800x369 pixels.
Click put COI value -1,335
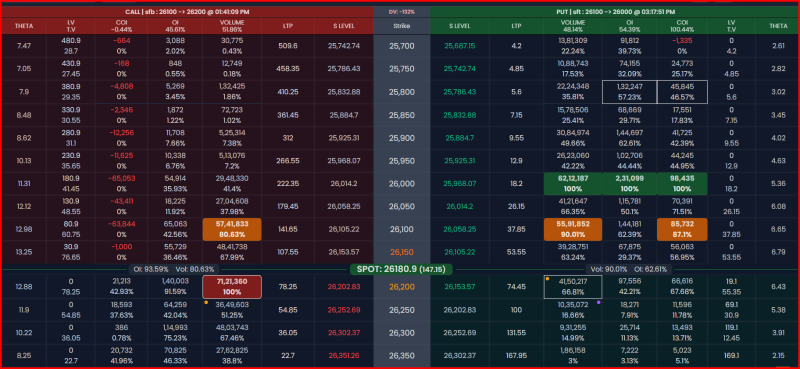pyautogui.click(x=682, y=40)
